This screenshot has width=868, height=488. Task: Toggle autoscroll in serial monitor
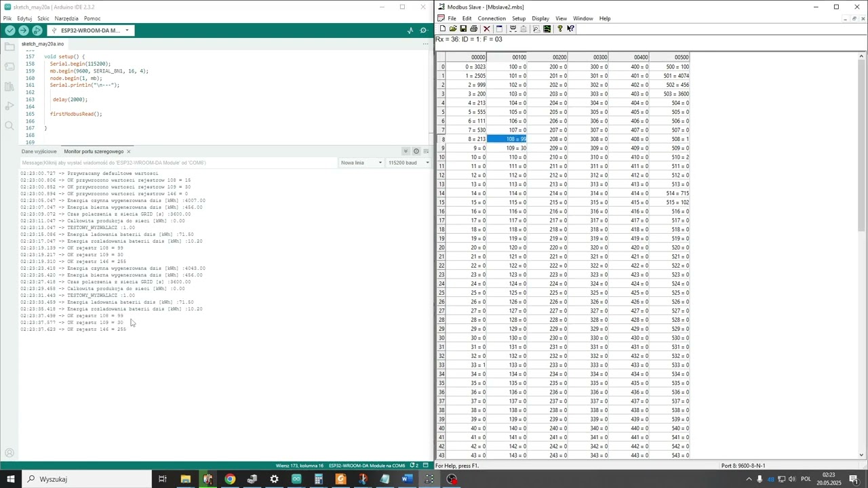[x=406, y=151]
